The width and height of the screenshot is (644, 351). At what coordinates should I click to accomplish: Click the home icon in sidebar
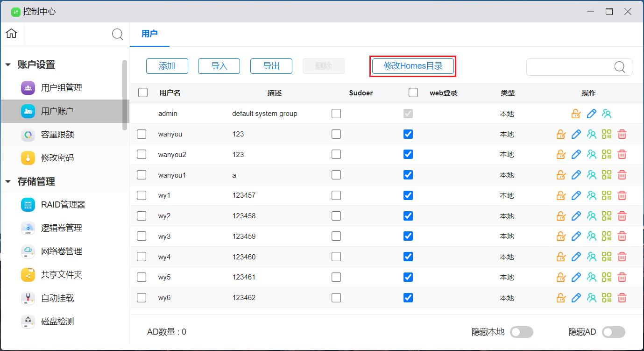11,34
